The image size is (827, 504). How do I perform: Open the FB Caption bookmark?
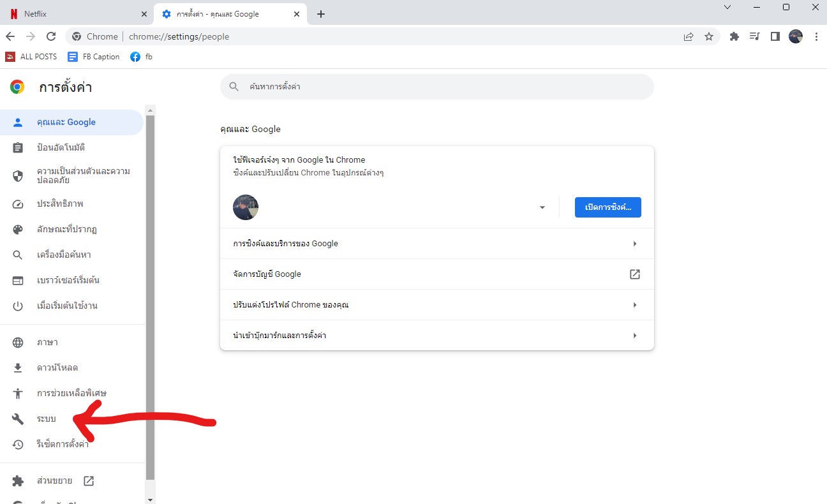point(94,57)
